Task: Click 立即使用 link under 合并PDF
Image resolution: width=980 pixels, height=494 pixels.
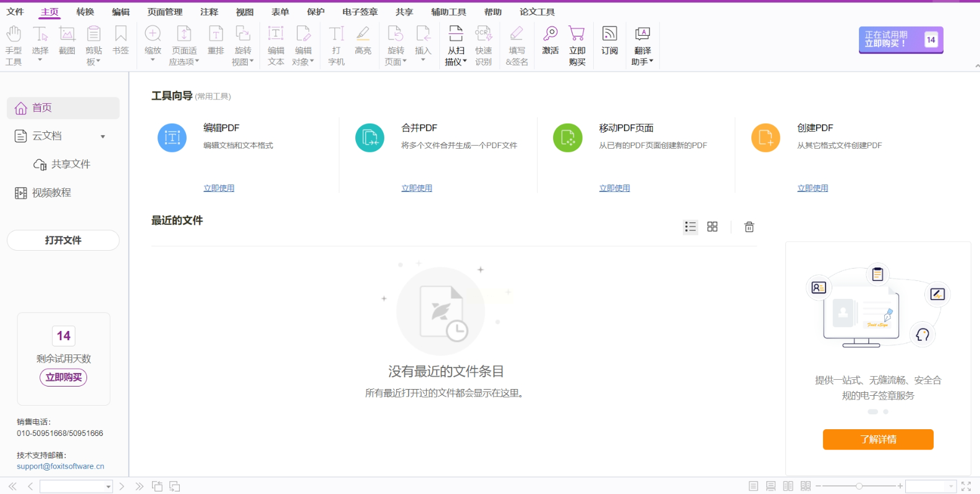Action: click(416, 188)
